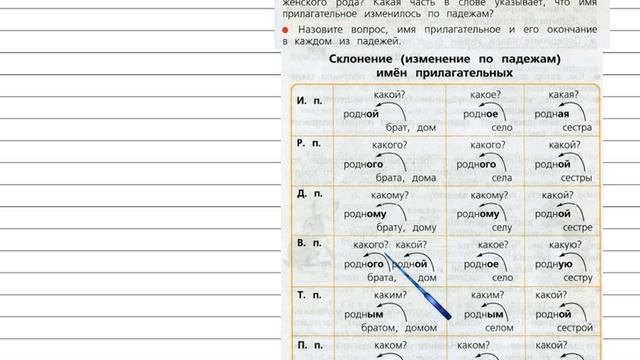Select the row label 'В. п.'
Viewport: 640px width, 360px height.
[309, 243]
